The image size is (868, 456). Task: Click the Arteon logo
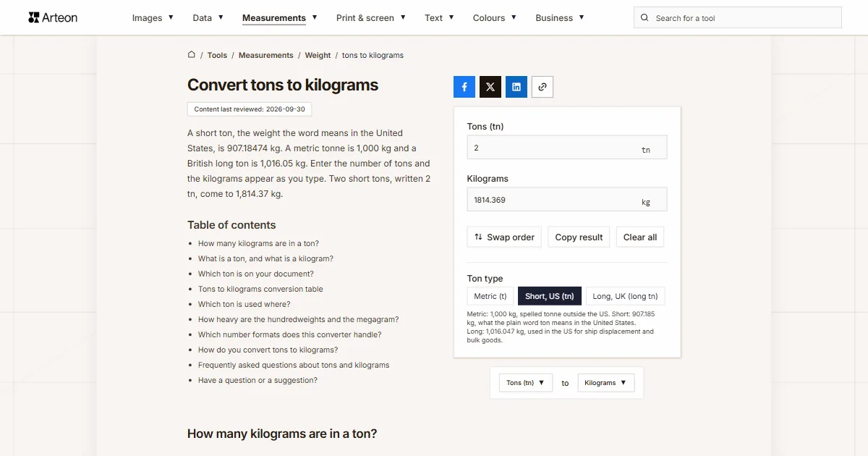(53, 17)
